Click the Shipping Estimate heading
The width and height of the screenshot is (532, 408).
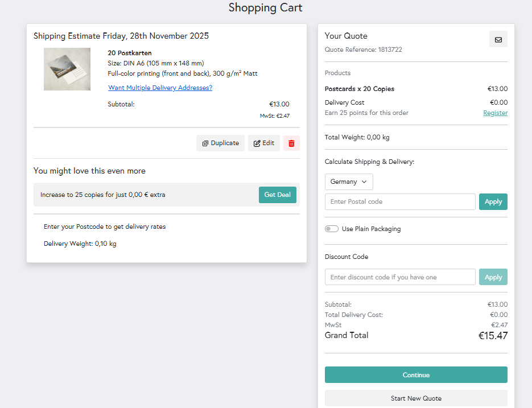point(121,35)
